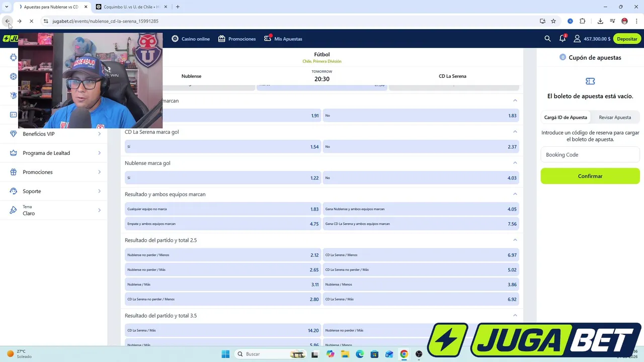Collapse the market above 'CD La Serena marca gol'
This screenshot has height=362, width=644.
[515, 101]
